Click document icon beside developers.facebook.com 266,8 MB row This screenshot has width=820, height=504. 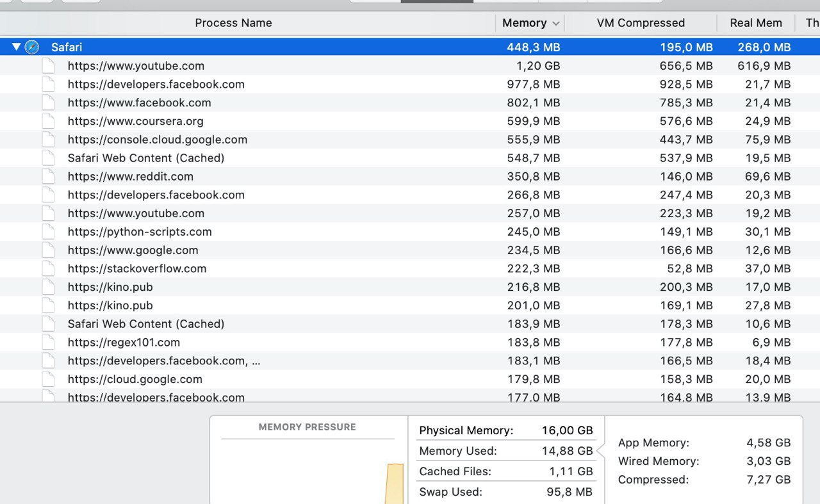coord(49,195)
